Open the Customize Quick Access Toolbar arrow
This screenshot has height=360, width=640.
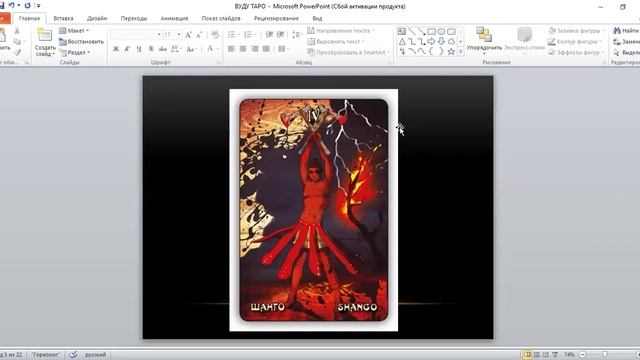point(39,6)
